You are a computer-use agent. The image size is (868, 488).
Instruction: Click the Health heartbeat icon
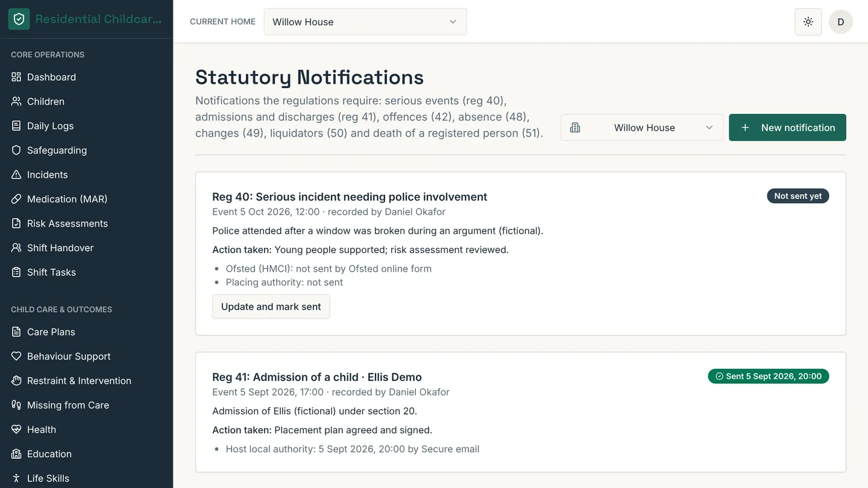coord(16,430)
